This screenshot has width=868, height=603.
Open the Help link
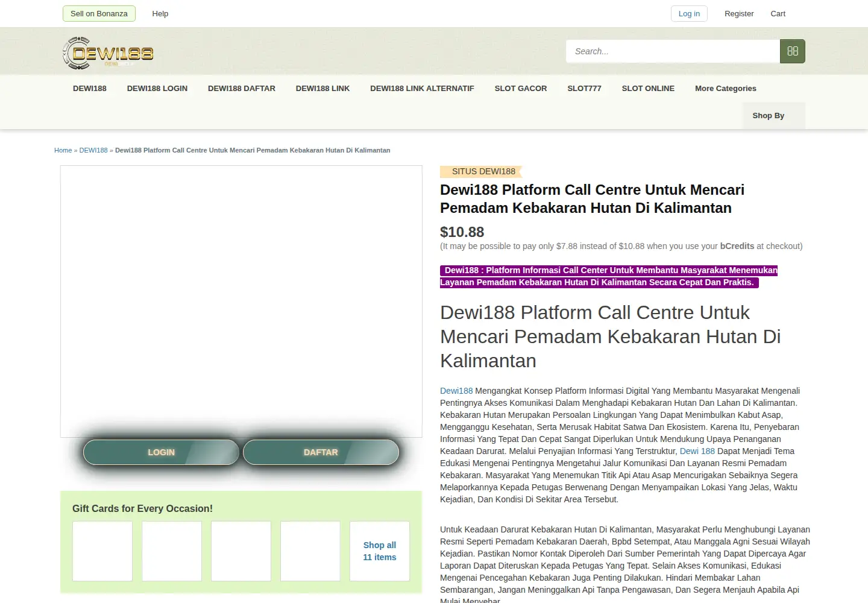click(160, 13)
